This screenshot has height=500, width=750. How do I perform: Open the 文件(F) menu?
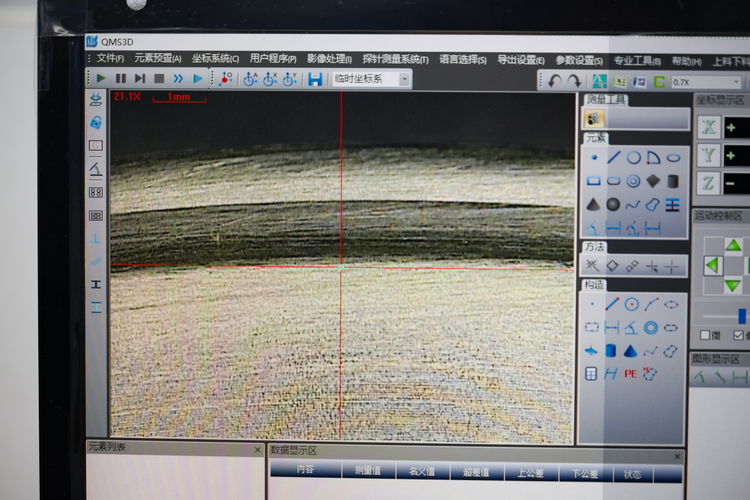click(x=110, y=58)
